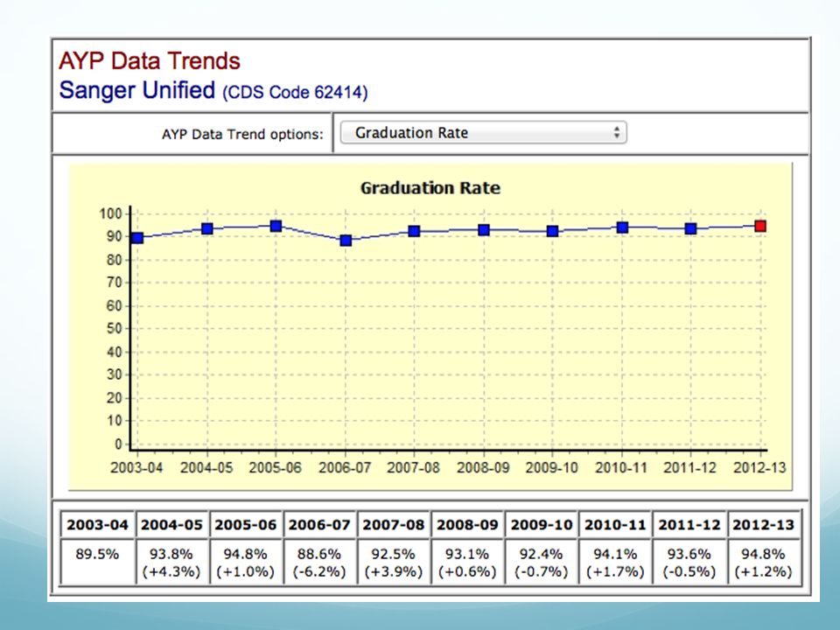Image resolution: width=840 pixels, height=630 pixels.
Task: Click the 100 y-axis label
Action: coord(111,213)
